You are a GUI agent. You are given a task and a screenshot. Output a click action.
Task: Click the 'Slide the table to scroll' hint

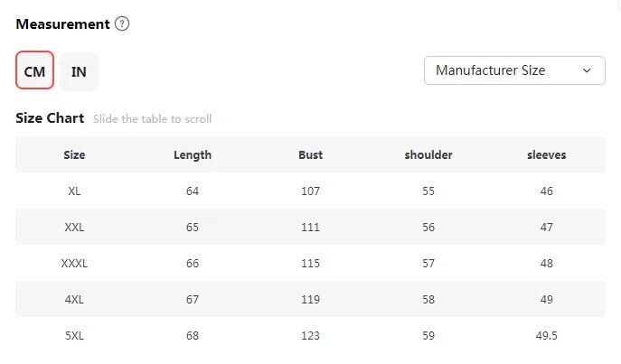[152, 119]
